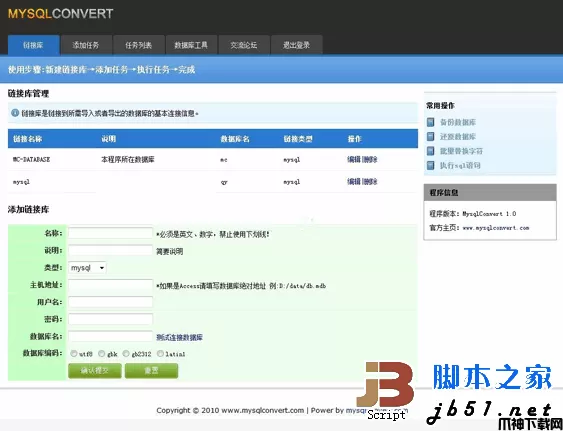The image size is (563, 431).
Task: Edit the MC-DATABASE connection
Action: [354, 159]
